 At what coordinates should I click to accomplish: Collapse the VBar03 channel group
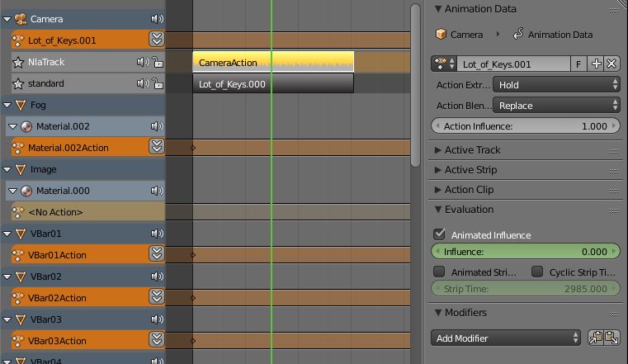coord(7,319)
